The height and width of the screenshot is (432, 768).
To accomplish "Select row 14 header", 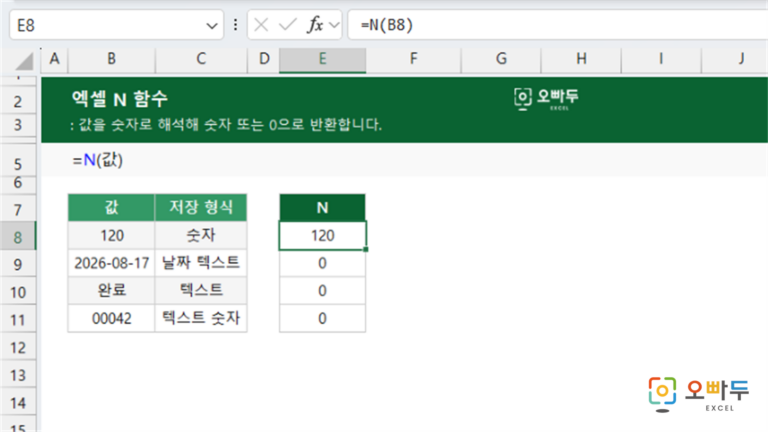I will pyautogui.click(x=18, y=403).
